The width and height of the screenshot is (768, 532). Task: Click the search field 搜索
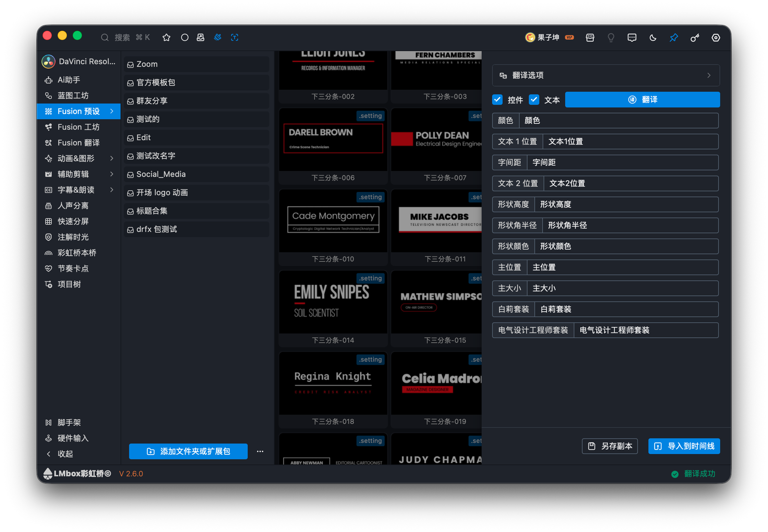(126, 37)
